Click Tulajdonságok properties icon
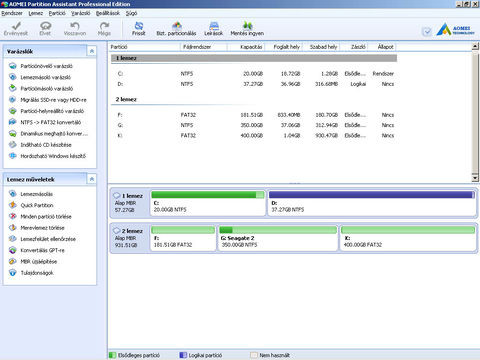Viewport: 480px width, 360px height. [x=13, y=273]
